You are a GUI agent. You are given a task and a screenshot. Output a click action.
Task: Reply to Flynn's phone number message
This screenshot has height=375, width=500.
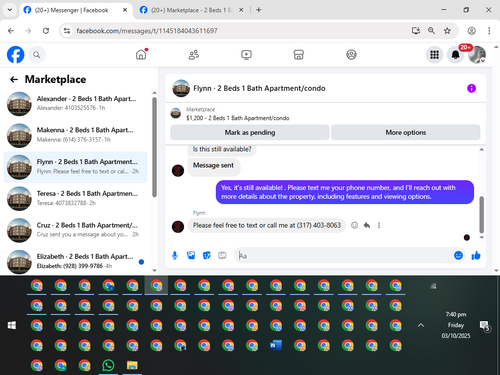click(x=367, y=225)
